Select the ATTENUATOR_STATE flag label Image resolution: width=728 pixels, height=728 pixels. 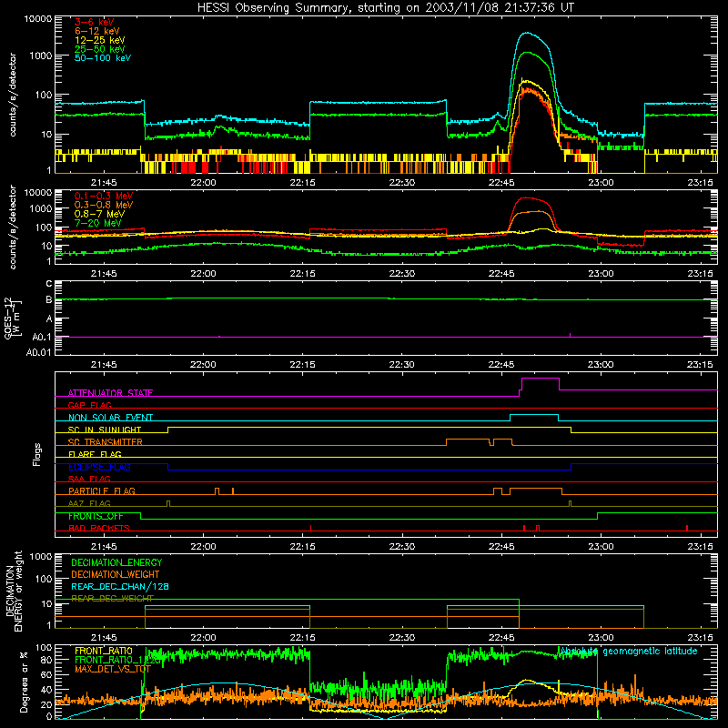110,393
